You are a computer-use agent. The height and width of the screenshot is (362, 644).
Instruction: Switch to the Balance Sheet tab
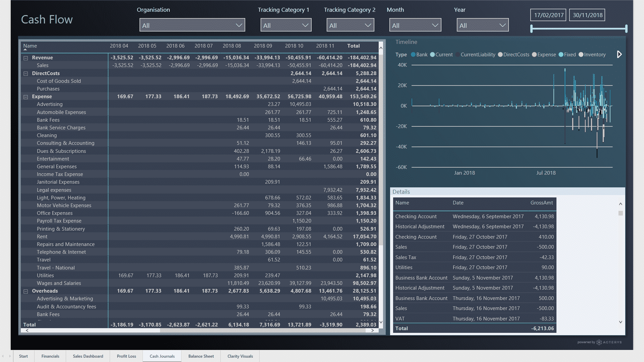coord(201,356)
